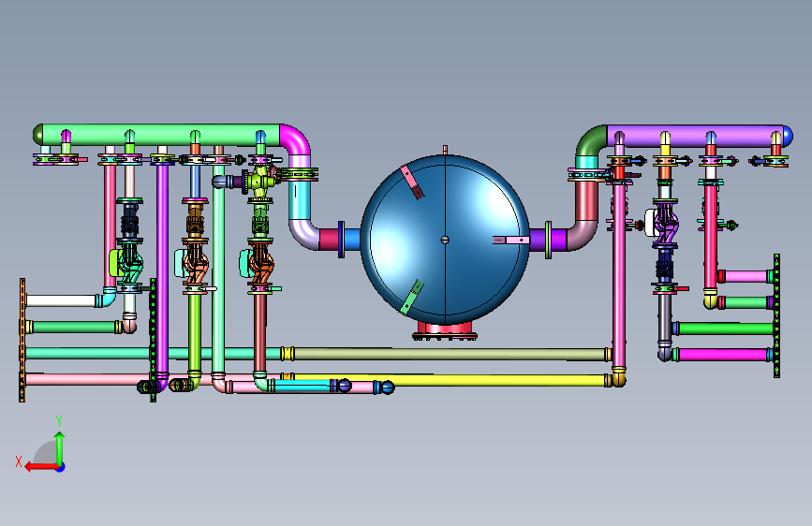Pick the orange perforated bracket at far left
The image size is (812, 526).
22,340
